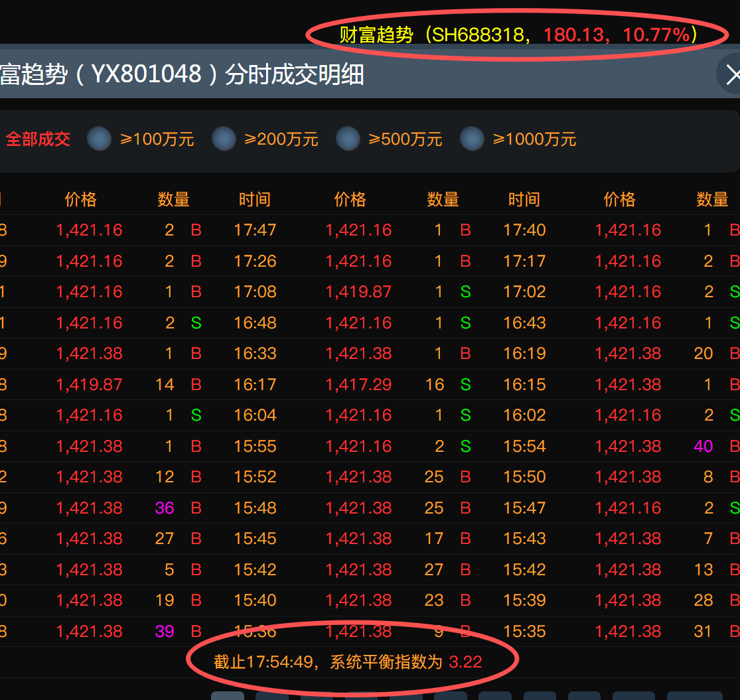The width and height of the screenshot is (740, 700).
Task: Click the magenta quantity 40
Action: coord(703,447)
